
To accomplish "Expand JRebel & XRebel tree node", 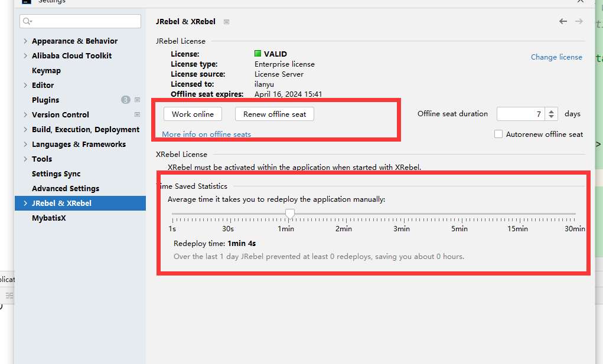I will click(25, 203).
